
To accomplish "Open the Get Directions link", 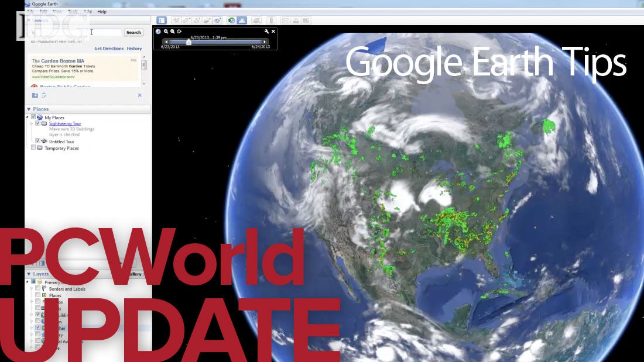I will coord(109,49).
